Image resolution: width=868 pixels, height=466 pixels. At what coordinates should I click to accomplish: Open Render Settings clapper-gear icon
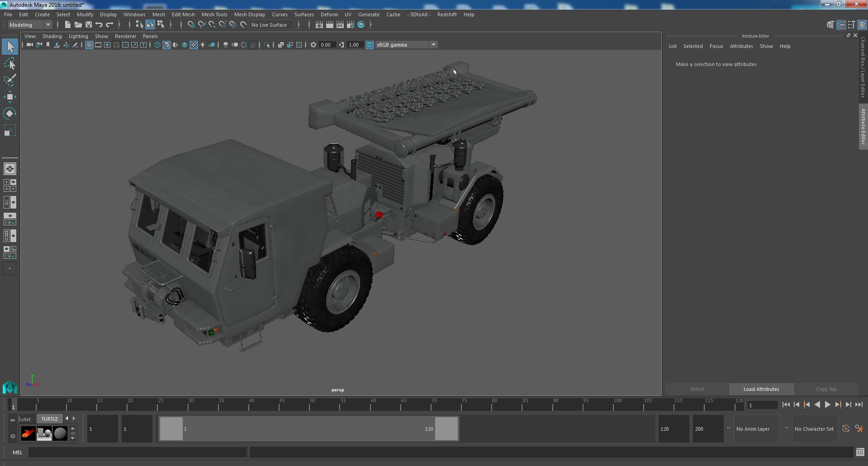(350, 24)
